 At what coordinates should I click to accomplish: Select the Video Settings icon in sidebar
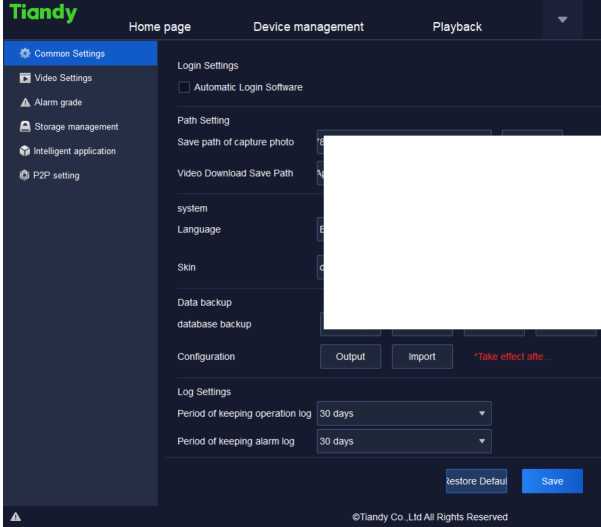pyautogui.click(x=25, y=77)
